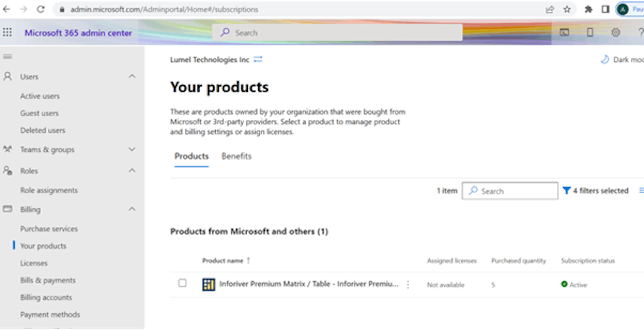644x330 pixels.
Task: Switch organization icon beside Lumel Technologies Inc
Action: click(258, 59)
